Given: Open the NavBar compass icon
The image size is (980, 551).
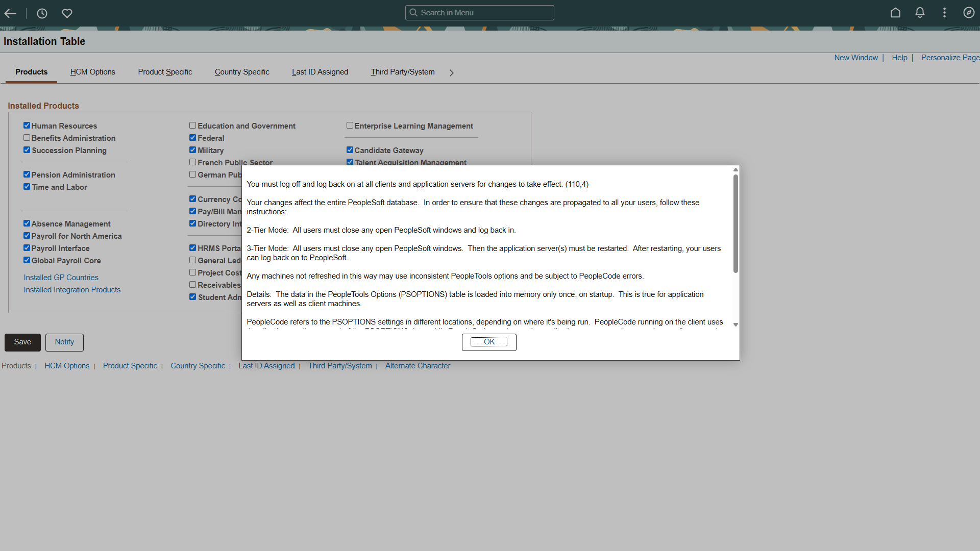Looking at the screenshot, I should pyautogui.click(x=969, y=13).
